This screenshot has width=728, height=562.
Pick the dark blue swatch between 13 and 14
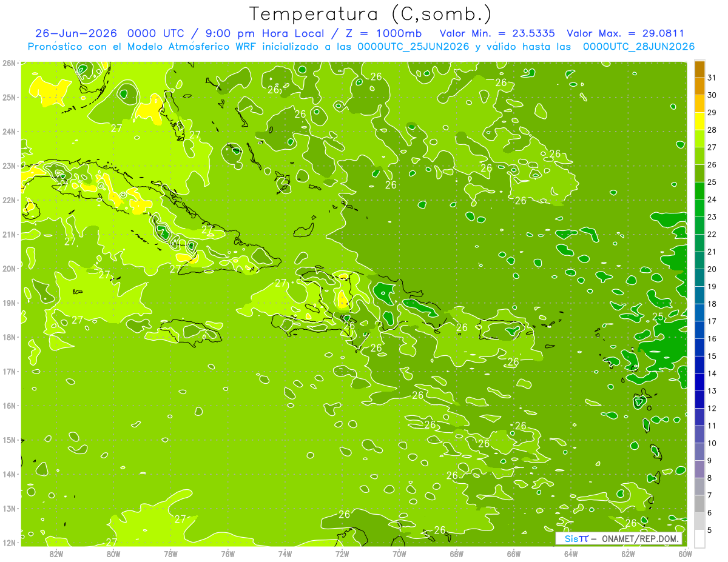[699, 382]
